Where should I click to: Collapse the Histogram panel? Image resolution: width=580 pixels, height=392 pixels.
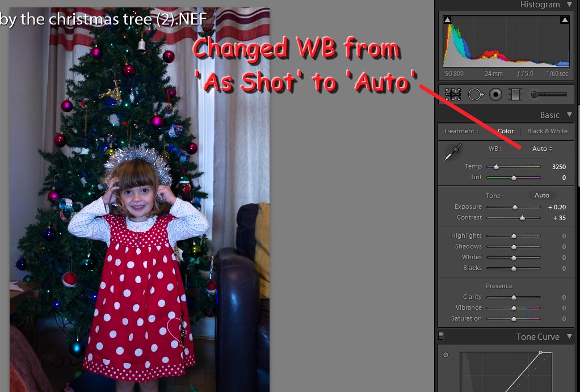tap(569, 5)
